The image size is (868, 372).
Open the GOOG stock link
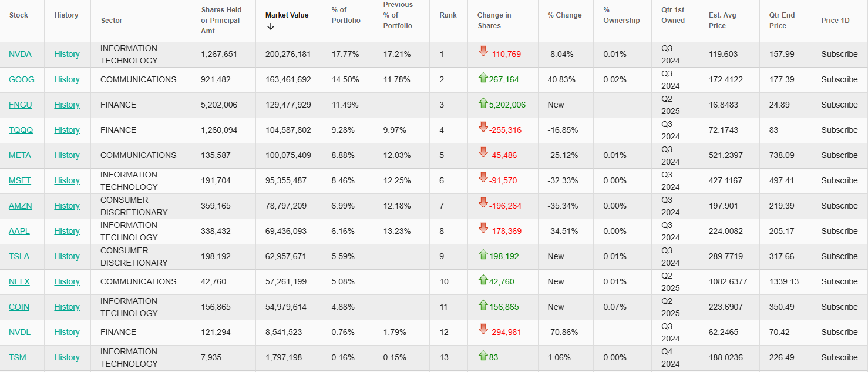pos(22,79)
